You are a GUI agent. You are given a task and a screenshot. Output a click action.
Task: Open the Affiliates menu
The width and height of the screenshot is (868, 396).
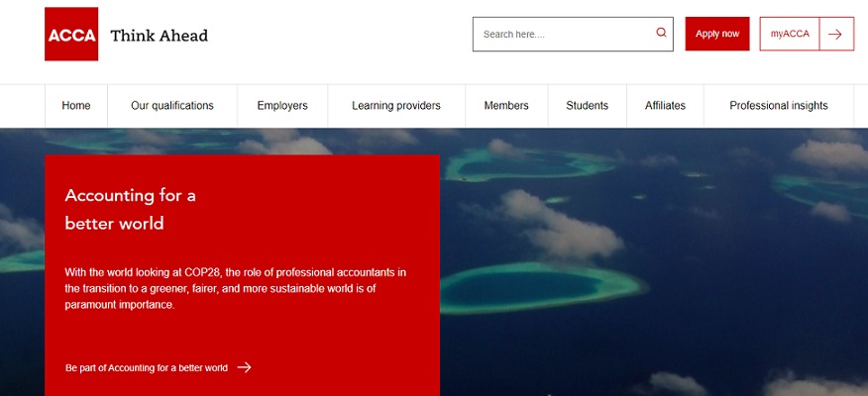(x=666, y=106)
